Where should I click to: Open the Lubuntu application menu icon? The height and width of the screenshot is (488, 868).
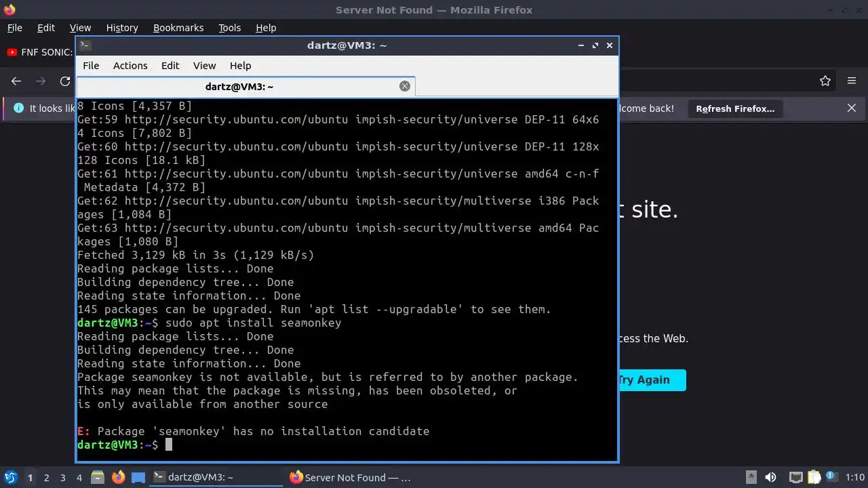click(x=10, y=477)
